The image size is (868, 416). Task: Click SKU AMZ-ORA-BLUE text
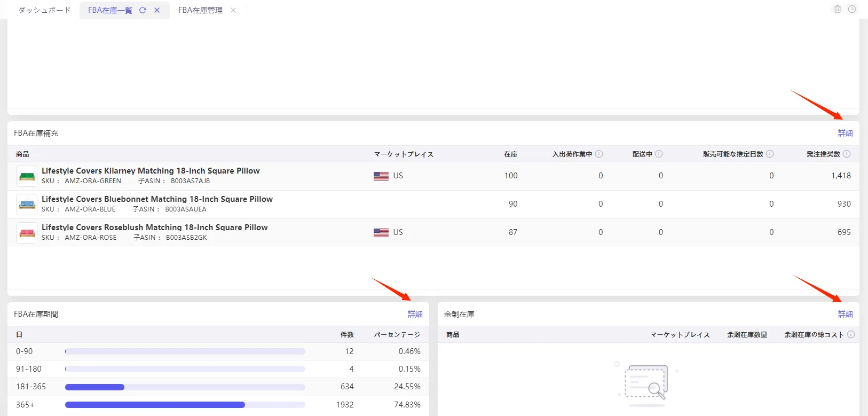click(x=90, y=209)
